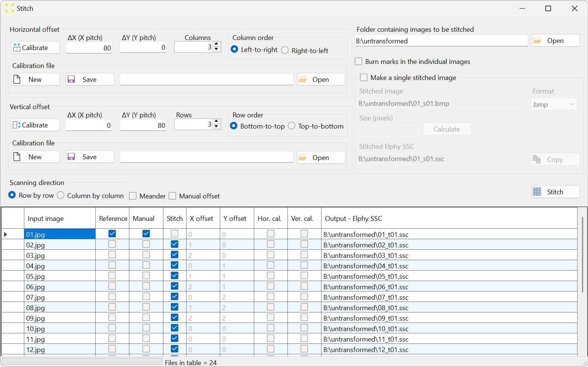Open a horizontal calibration file
Image resolution: width=588 pixels, height=367 pixels.
[321, 79]
